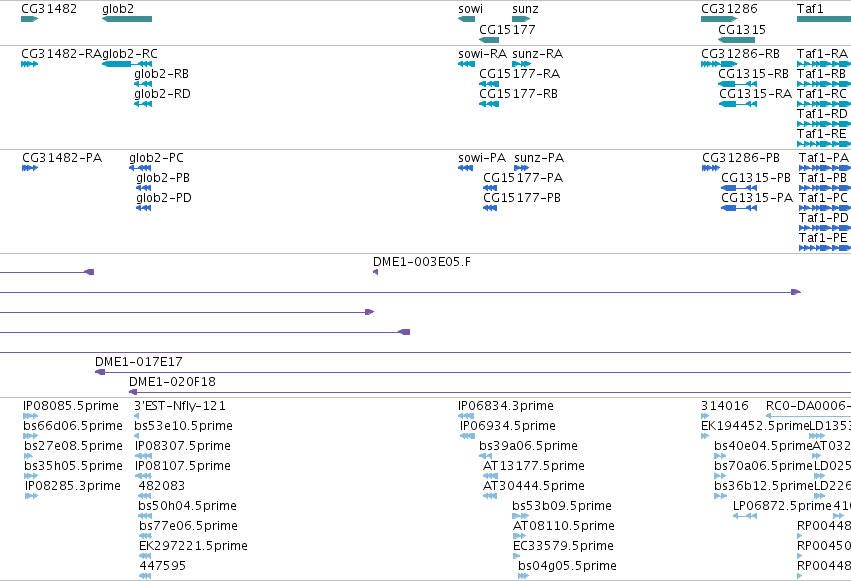Click the CG15177-PB protein label
The height and width of the screenshot is (581, 851).
click(x=522, y=198)
